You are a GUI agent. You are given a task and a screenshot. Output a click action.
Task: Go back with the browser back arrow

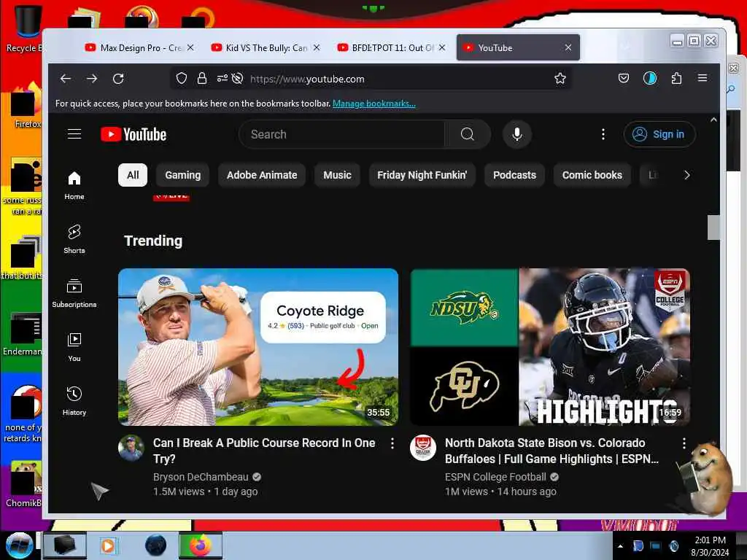pos(66,79)
